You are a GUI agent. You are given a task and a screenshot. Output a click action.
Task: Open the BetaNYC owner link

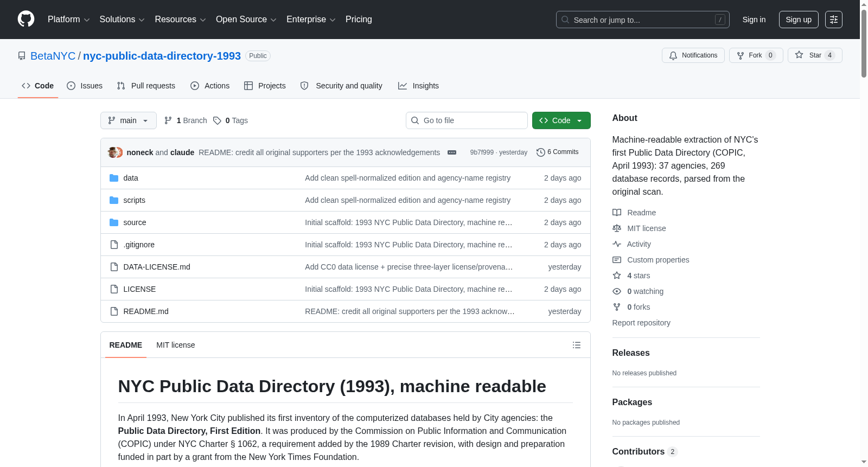[53, 56]
